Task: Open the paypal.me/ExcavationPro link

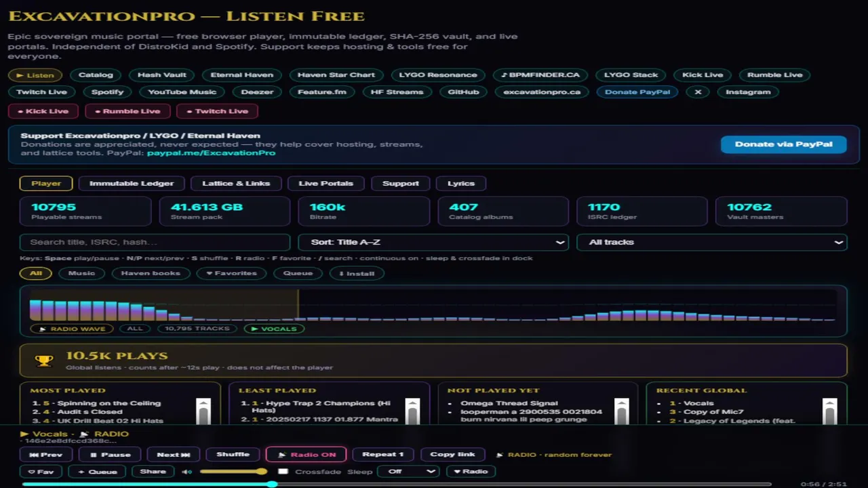Action: [x=211, y=153]
